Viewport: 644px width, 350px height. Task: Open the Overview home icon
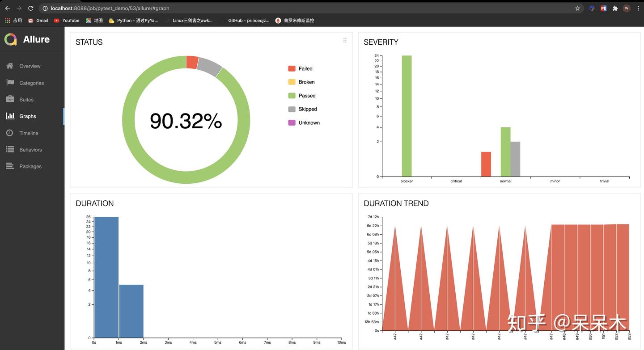click(x=10, y=66)
